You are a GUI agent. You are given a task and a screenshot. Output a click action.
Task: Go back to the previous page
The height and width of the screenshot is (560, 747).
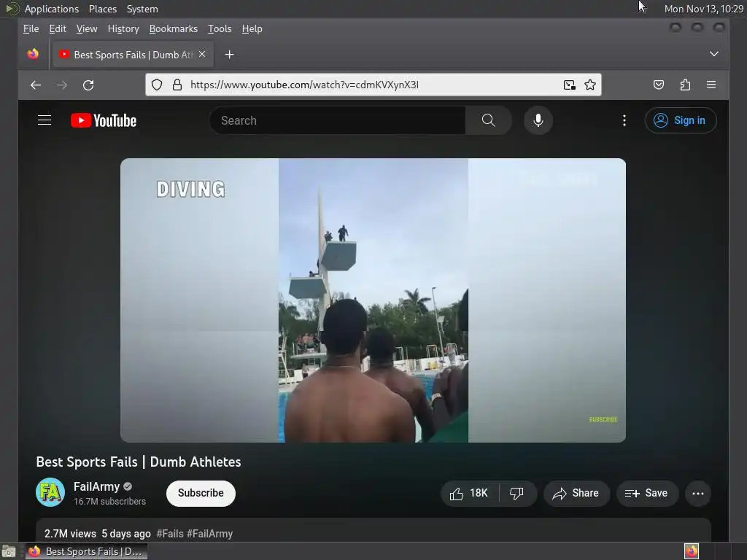36,85
